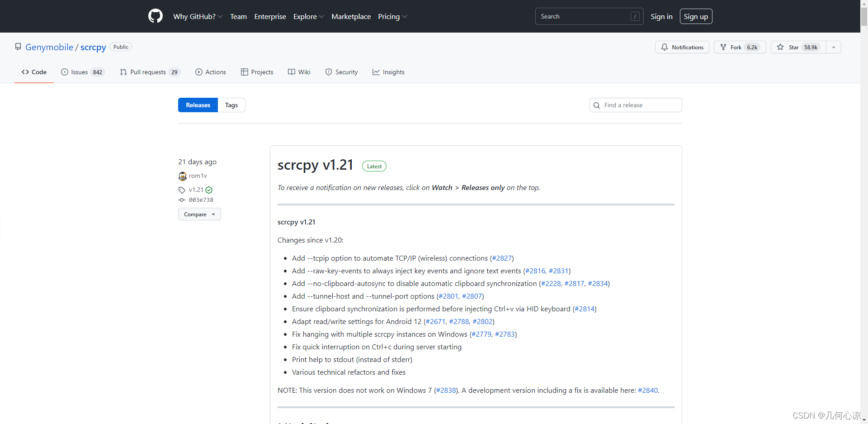This screenshot has height=424, width=868.
Task: Click the v1.21 tag icon
Action: pyautogui.click(x=182, y=190)
